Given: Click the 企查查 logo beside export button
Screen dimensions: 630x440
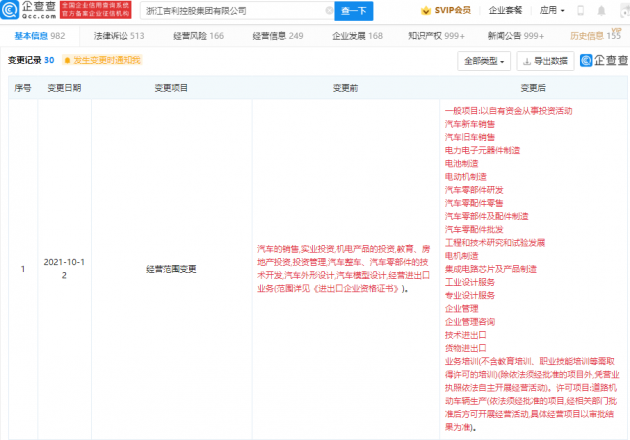Looking at the screenshot, I should point(604,60).
